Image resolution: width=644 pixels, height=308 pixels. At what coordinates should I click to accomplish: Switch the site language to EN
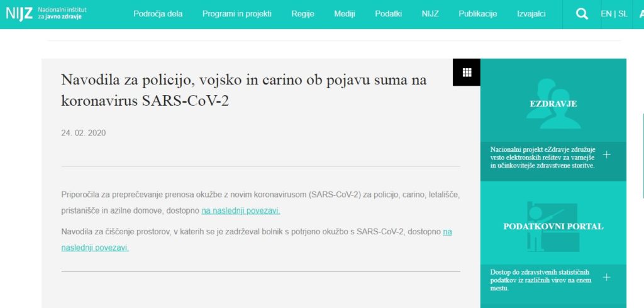pos(606,14)
